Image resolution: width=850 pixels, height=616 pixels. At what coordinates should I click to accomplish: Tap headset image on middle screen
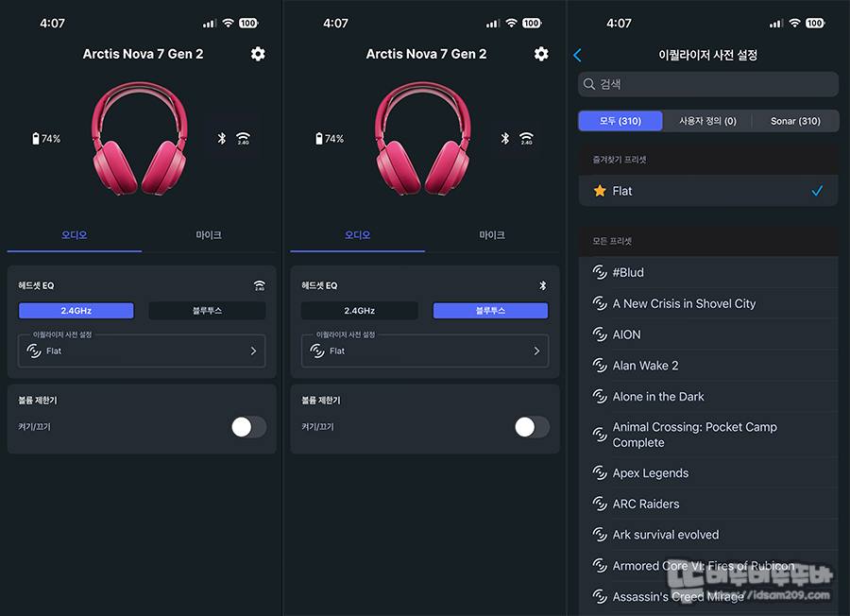coord(423,138)
